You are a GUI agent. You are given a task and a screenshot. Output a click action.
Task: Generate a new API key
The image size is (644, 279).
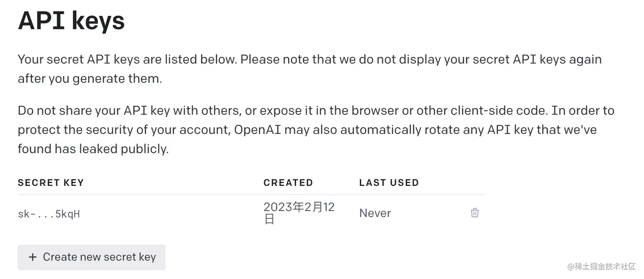point(91,257)
